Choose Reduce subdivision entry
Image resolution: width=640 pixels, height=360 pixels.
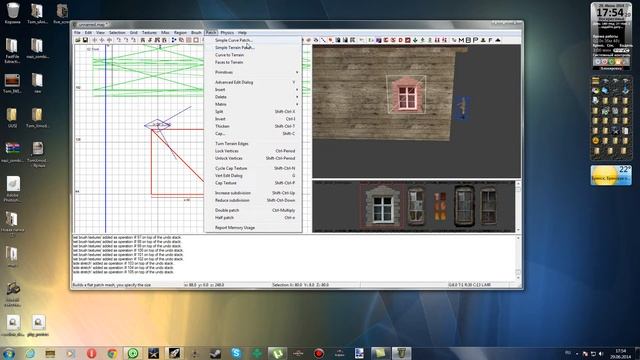253,200
